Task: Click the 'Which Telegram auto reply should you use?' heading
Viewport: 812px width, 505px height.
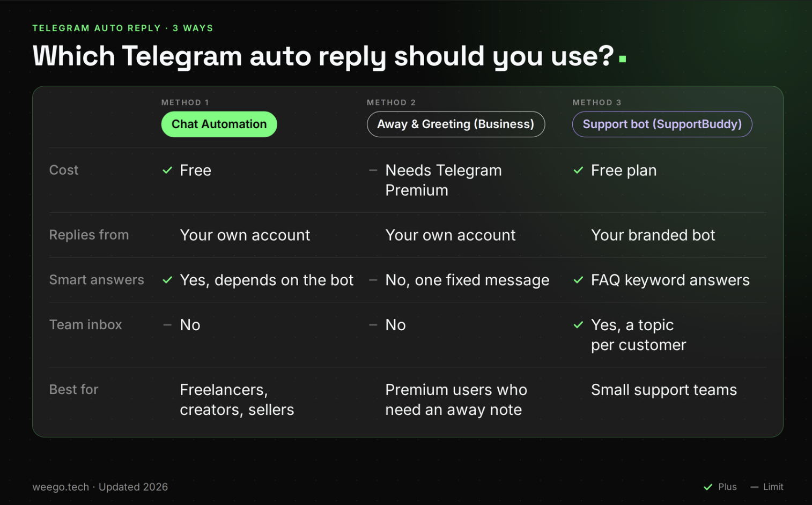Action: 323,56
